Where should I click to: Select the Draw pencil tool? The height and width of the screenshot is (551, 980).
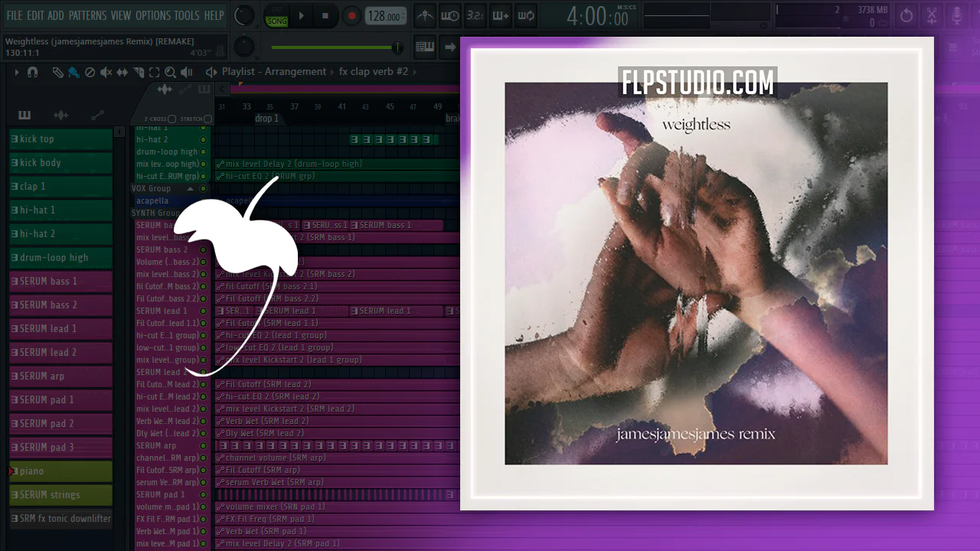[57, 73]
